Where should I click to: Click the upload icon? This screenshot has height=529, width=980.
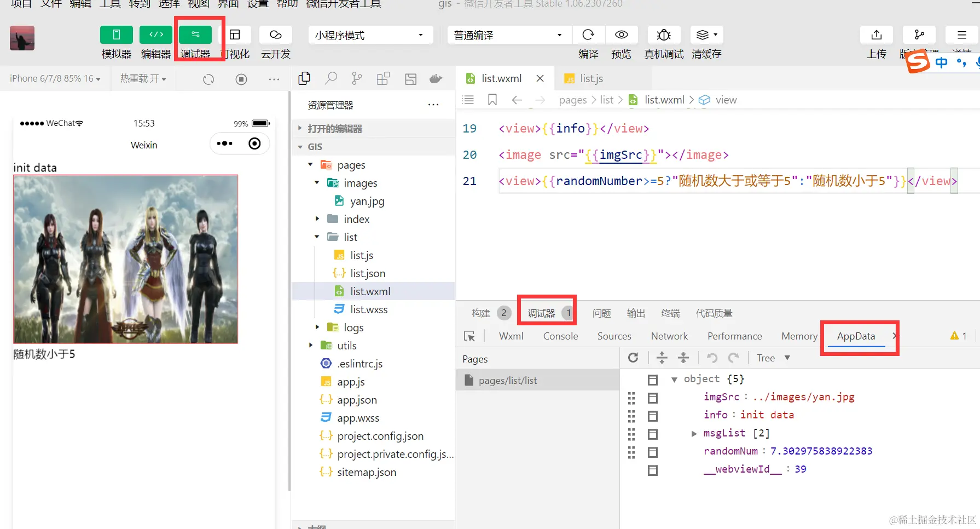coord(877,34)
